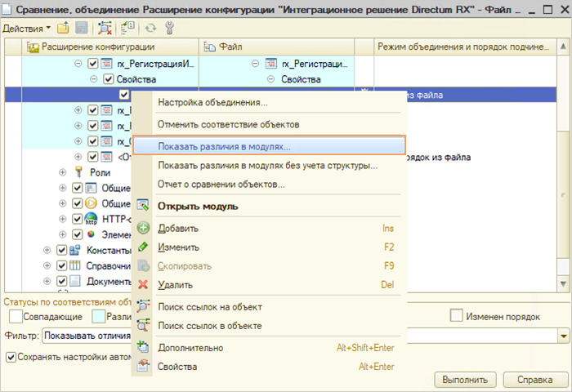Click the Константы tree icon
This screenshot has height=392, width=572.
point(74,250)
